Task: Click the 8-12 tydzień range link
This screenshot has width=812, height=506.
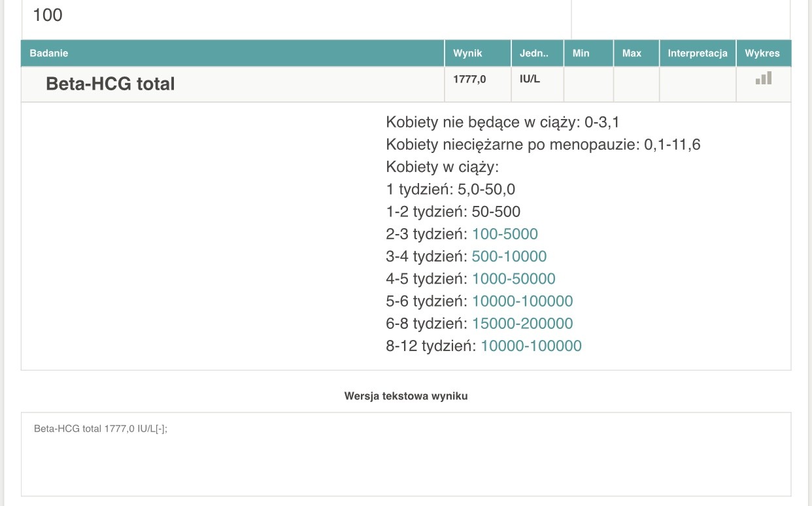Action: tap(530, 346)
